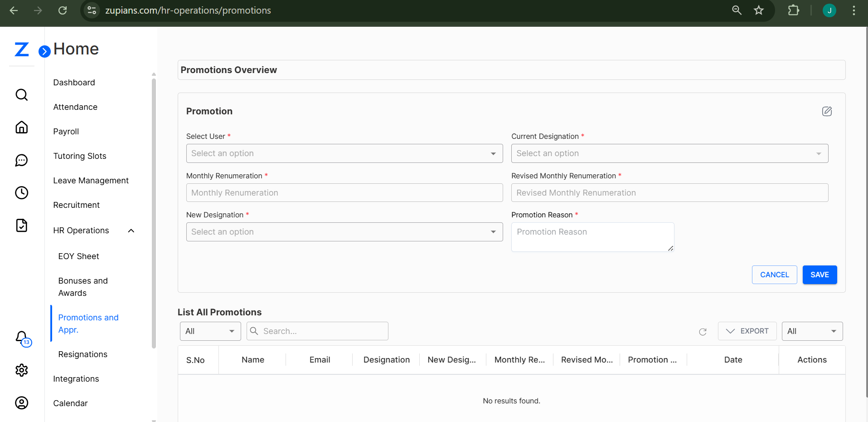This screenshot has height=422, width=868.
Task: Click the home icon in the sidebar
Action: [21, 127]
